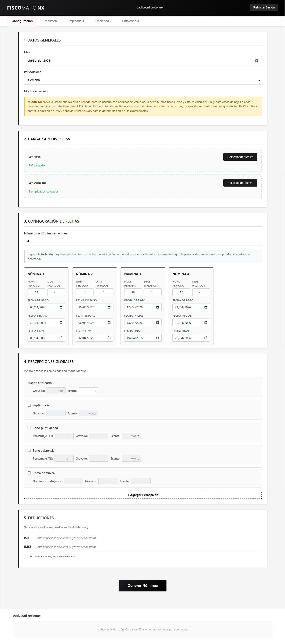Click Bono puntualidad Porcentaje field
The width and height of the screenshot is (285, 644).
[64, 436]
